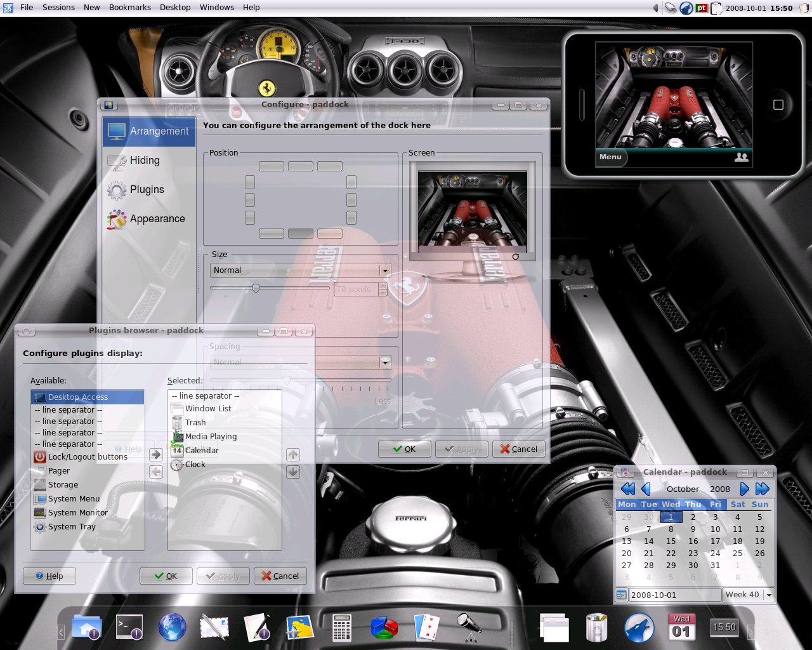Image resolution: width=812 pixels, height=650 pixels.
Task: Click the Wed 01 calendar dock icon
Action: click(x=681, y=627)
